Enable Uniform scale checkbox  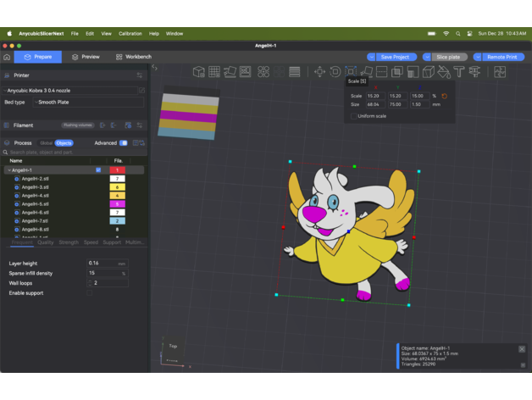(x=353, y=116)
